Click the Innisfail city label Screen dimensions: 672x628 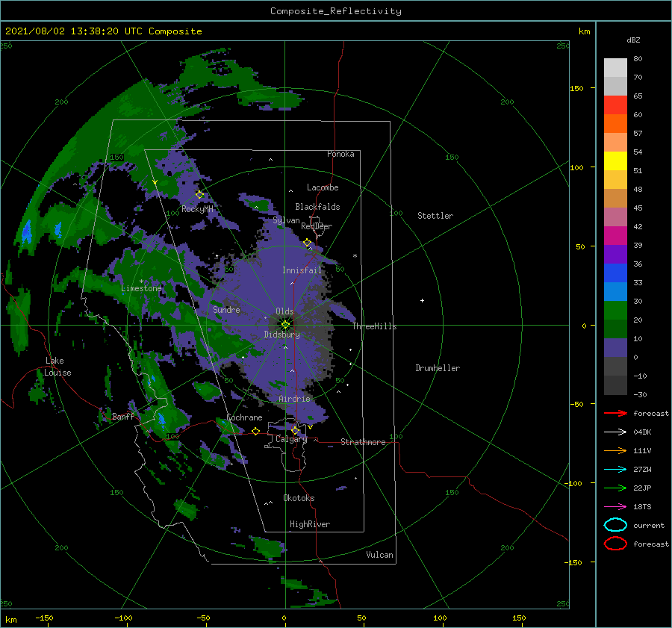(x=302, y=270)
